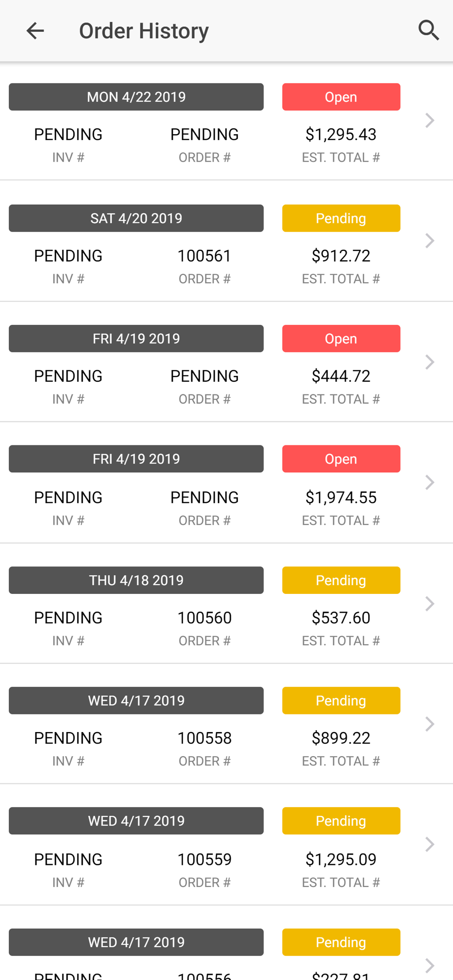Open search with the magnifier icon
The width and height of the screenshot is (453, 980).
pos(428,30)
